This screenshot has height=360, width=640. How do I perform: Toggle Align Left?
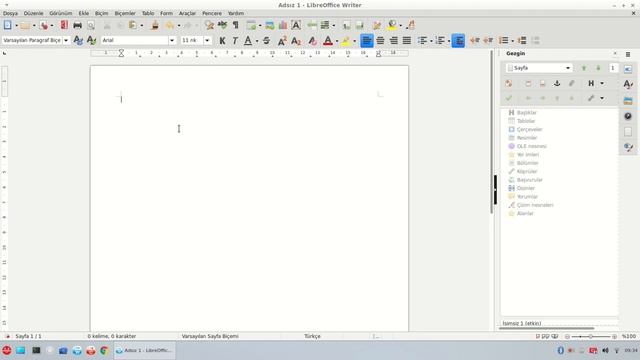pos(367,40)
